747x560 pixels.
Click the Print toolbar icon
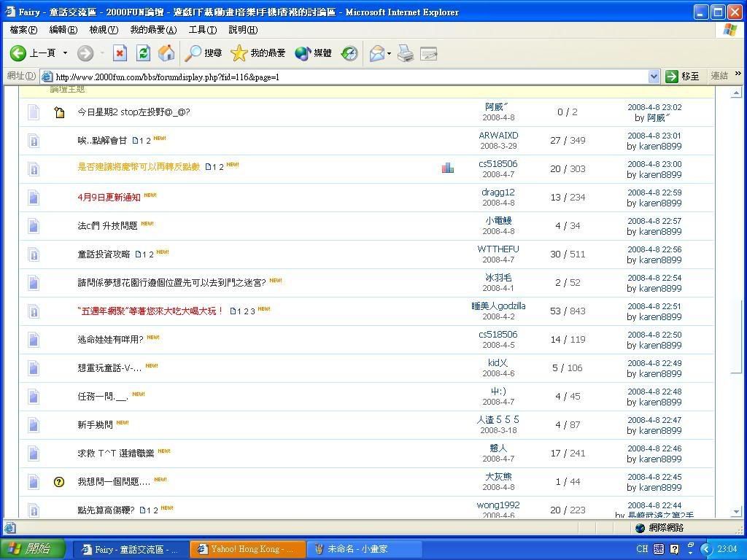[x=406, y=53]
